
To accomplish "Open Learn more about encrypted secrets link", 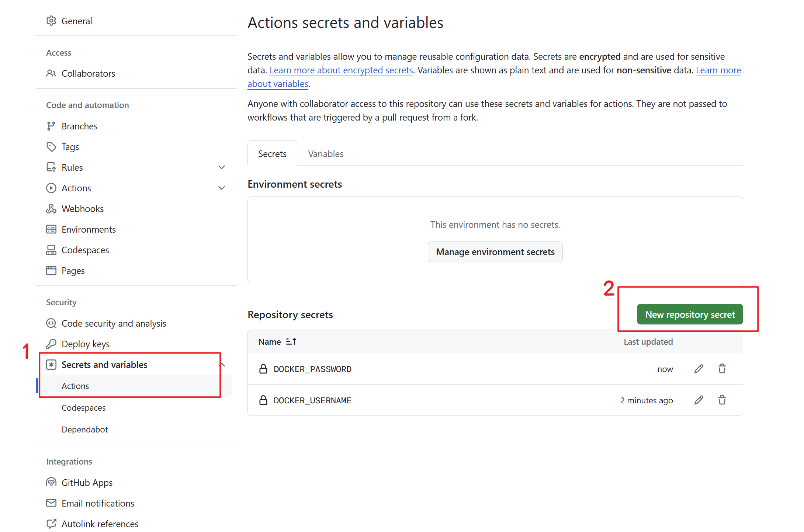I will 341,70.
